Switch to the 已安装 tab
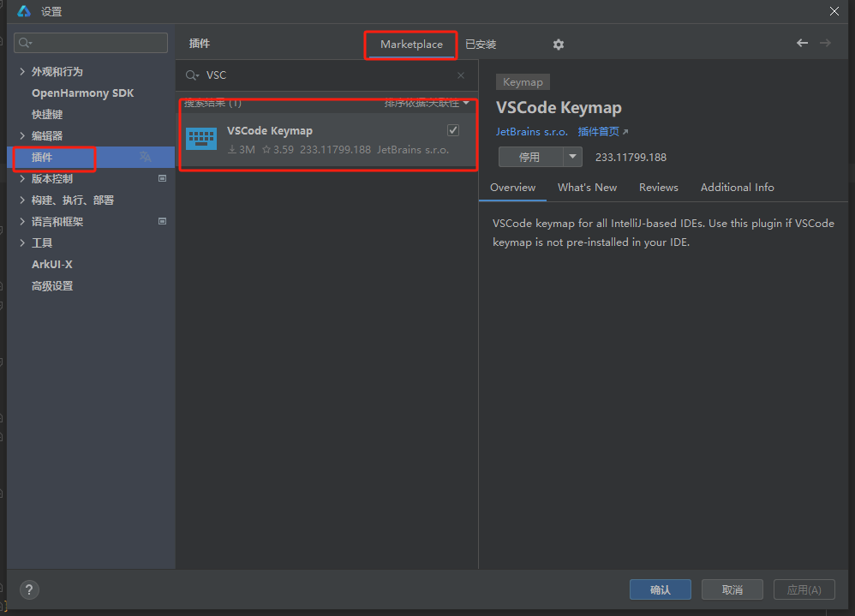Image resolution: width=855 pixels, height=616 pixels. click(x=481, y=45)
